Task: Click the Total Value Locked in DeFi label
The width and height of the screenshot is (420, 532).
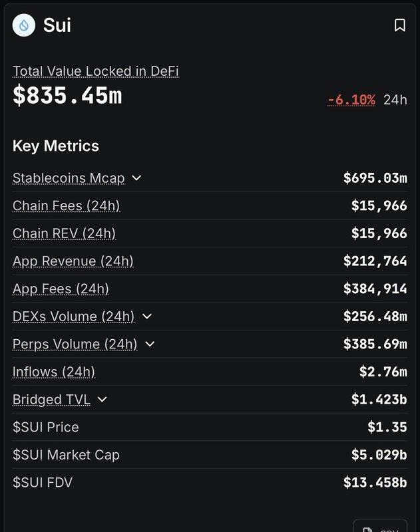Action: 95,71
